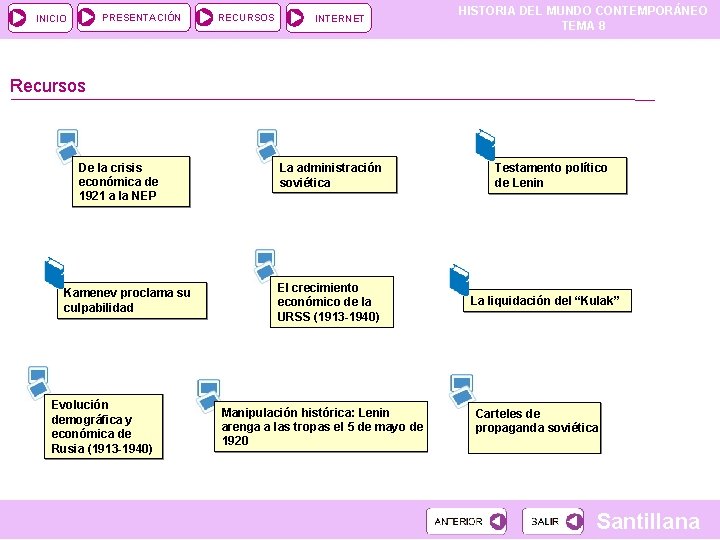
Task: Open 'La liquidación del "Kulak"' document
Action: tap(547, 301)
